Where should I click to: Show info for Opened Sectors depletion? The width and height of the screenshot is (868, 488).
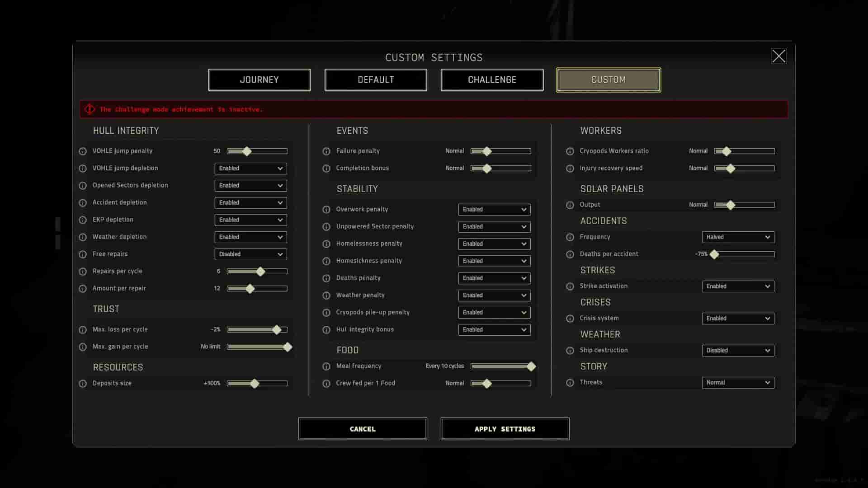pos(83,186)
